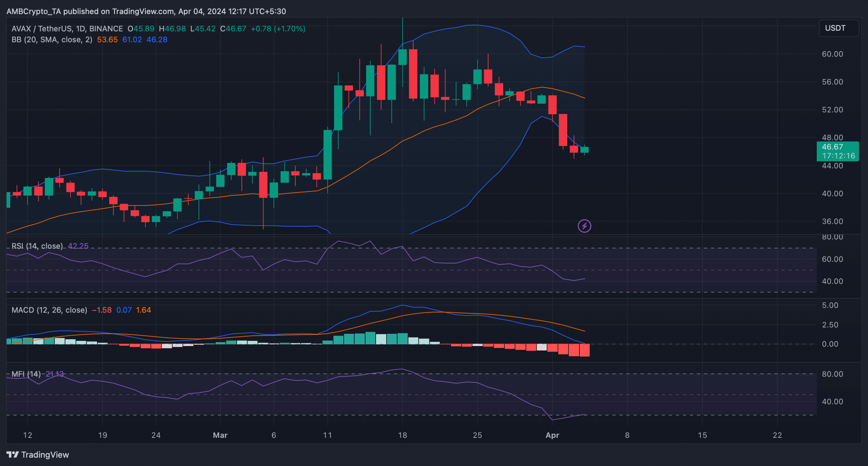Click the low price value 45.42
The height and width of the screenshot is (466, 868).
pyautogui.click(x=205, y=29)
